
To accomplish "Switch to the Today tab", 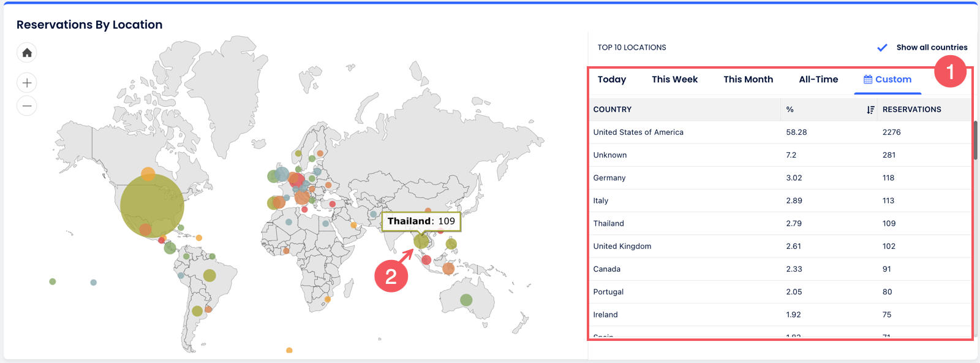I will [x=611, y=80].
